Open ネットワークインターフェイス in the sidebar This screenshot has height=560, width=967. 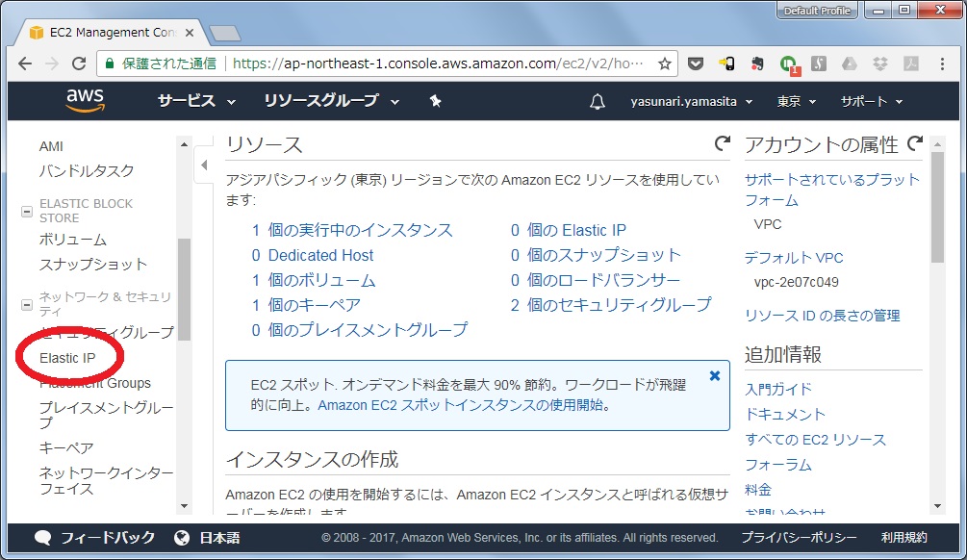coord(106,481)
